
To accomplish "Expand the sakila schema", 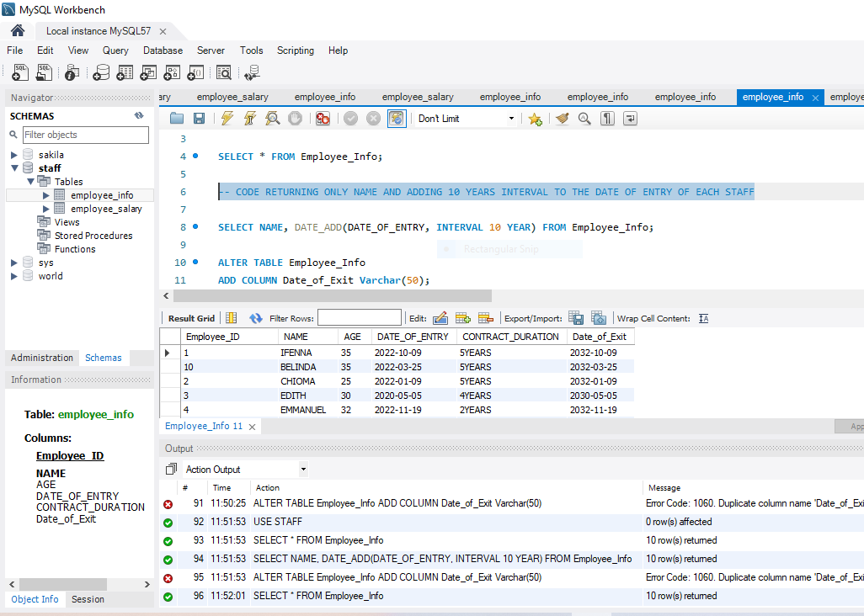I will pos(14,155).
